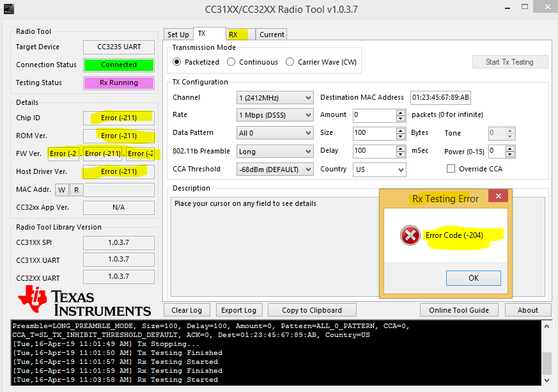Click the log scrollbar down arrow
558x392 pixels.
click(546, 380)
